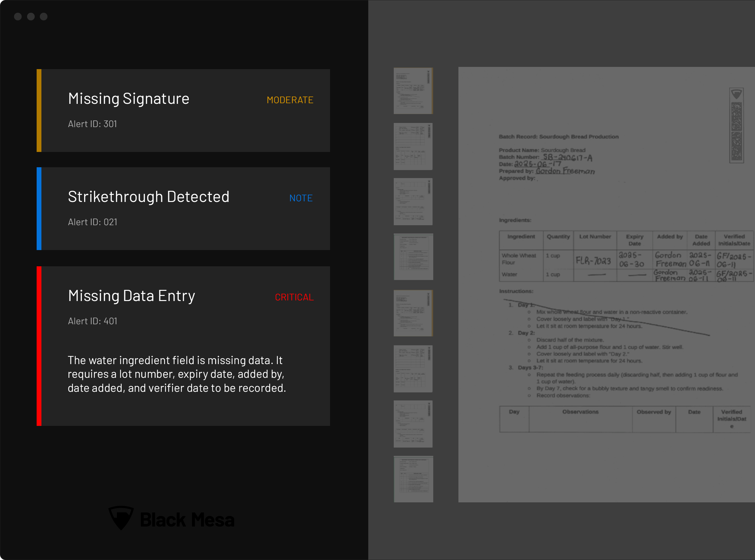The width and height of the screenshot is (755, 560).
Task: Open the Missing Signature alert card
Action: coord(183,111)
